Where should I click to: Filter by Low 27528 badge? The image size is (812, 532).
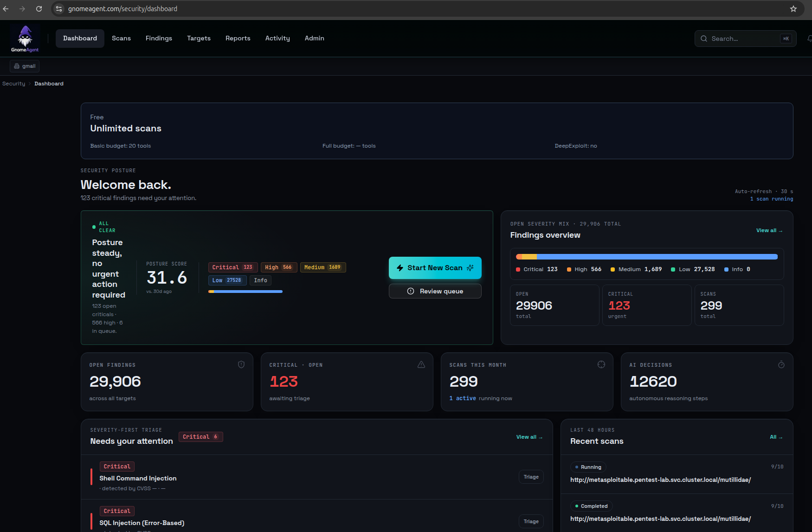tap(227, 280)
